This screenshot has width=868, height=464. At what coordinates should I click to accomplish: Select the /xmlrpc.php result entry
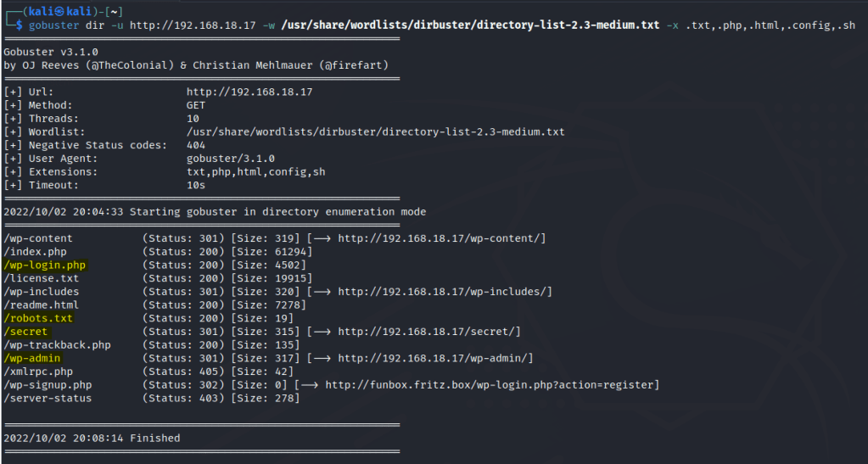pos(38,372)
